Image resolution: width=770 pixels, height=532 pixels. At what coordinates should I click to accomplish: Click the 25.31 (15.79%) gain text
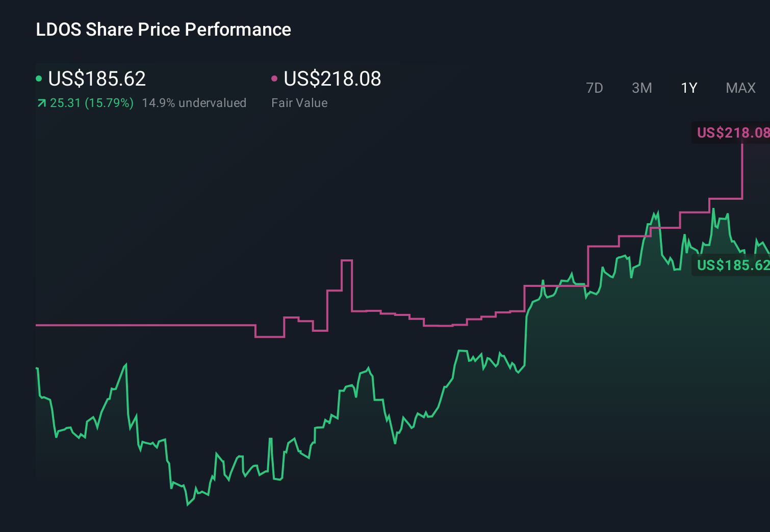[92, 103]
